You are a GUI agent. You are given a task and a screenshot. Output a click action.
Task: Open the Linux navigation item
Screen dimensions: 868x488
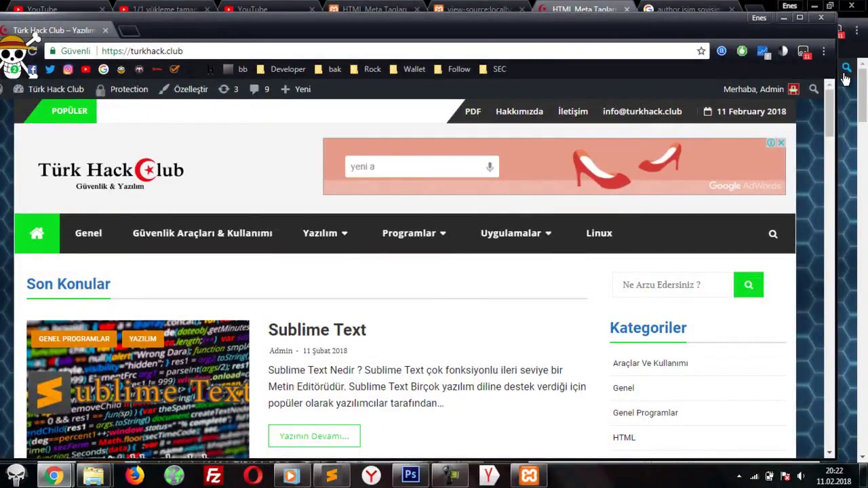599,233
